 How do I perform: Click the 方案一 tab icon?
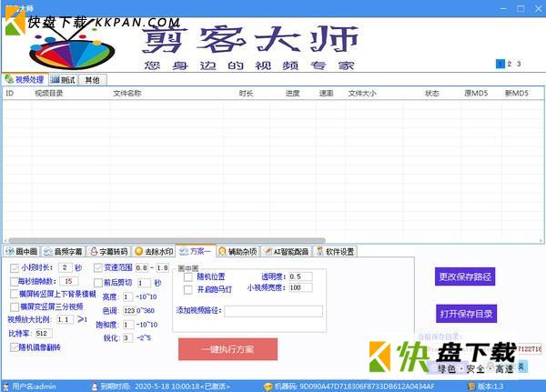coord(184,251)
